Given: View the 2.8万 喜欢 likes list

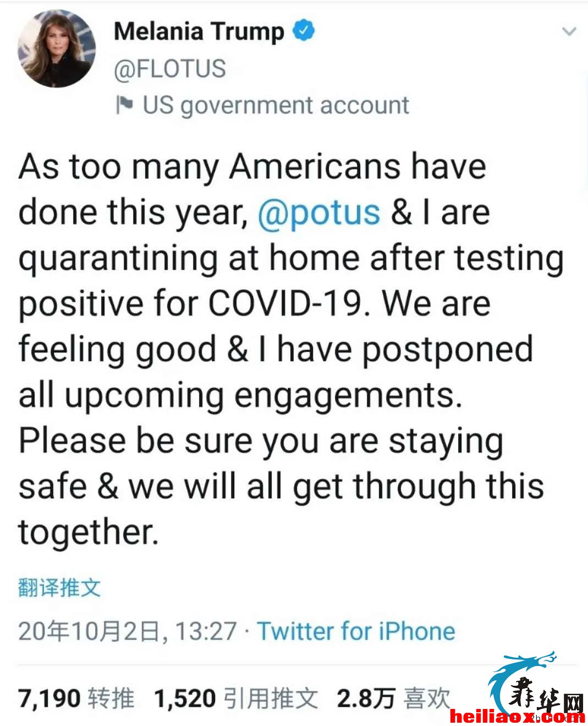Looking at the screenshot, I should click(393, 698).
